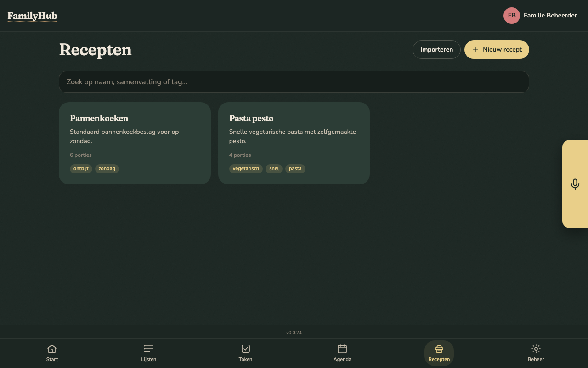The width and height of the screenshot is (588, 368).
Task: Create a recipe with Nieuw recept
Action: pyautogui.click(x=497, y=50)
